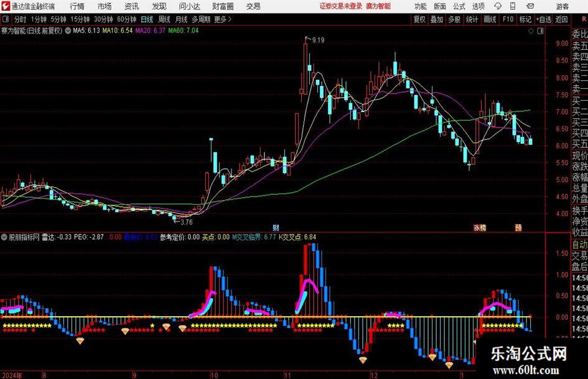Switch to 30分钟 period tab

point(103,19)
